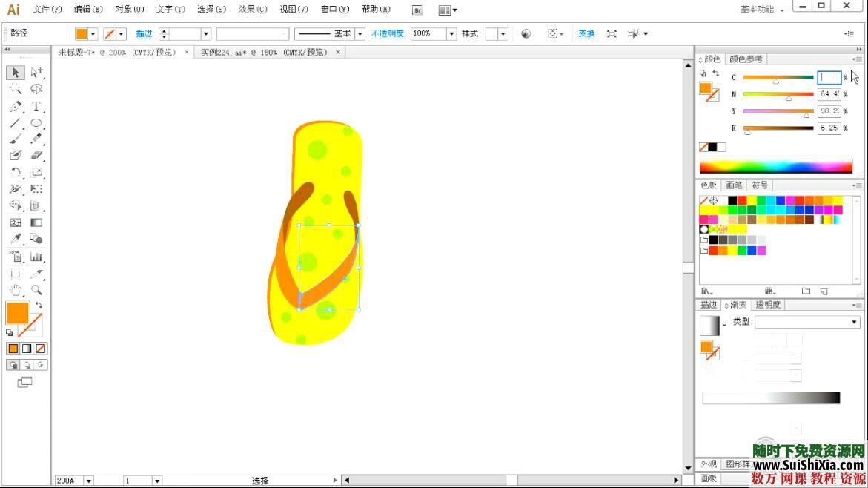Open the 200% zoom level dropdown
This screenshot has width=868, height=488.
tap(89, 481)
